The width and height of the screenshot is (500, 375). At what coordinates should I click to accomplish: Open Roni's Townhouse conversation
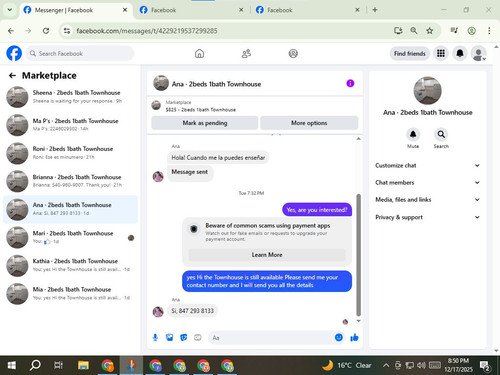[x=70, y=153]
